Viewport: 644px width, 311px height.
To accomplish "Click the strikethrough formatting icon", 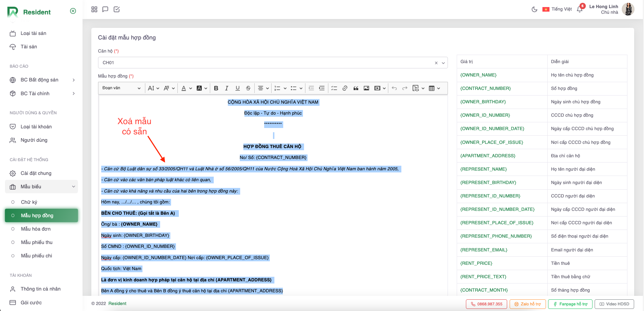I will tap(248, 88).
